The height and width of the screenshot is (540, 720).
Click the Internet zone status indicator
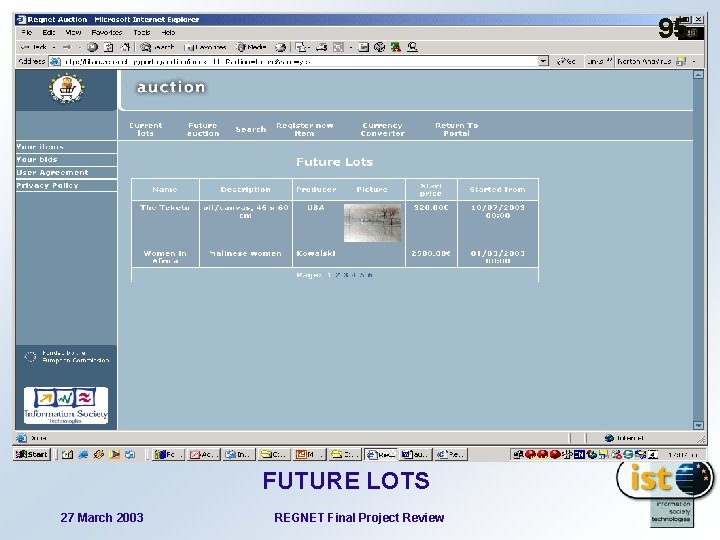(x=624, y=438)
